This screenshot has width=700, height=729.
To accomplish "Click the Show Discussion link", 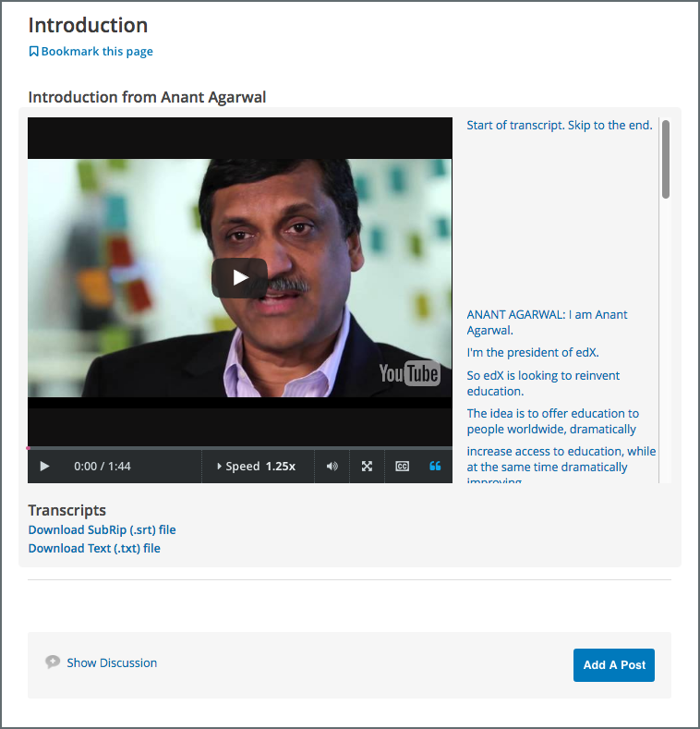I will (x=112, y=662).
